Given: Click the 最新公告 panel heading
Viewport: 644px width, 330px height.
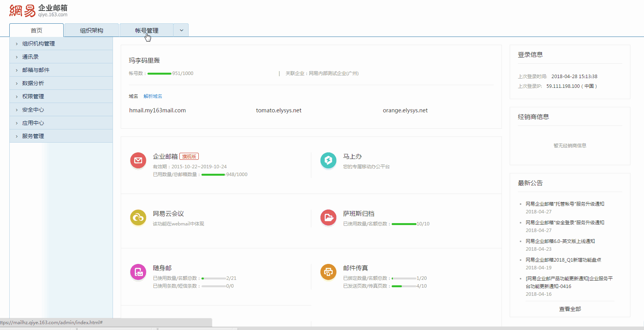Looking at the screenshot, I should coord(530,183).
